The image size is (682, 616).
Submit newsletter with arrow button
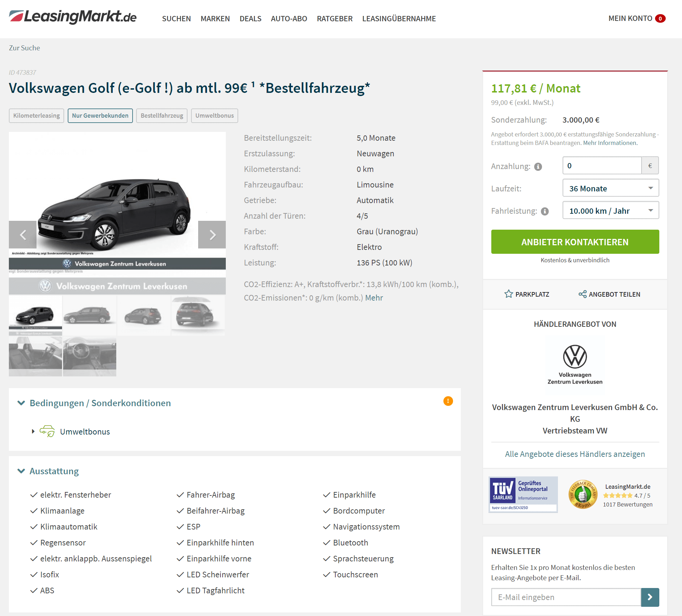(650, 597)
